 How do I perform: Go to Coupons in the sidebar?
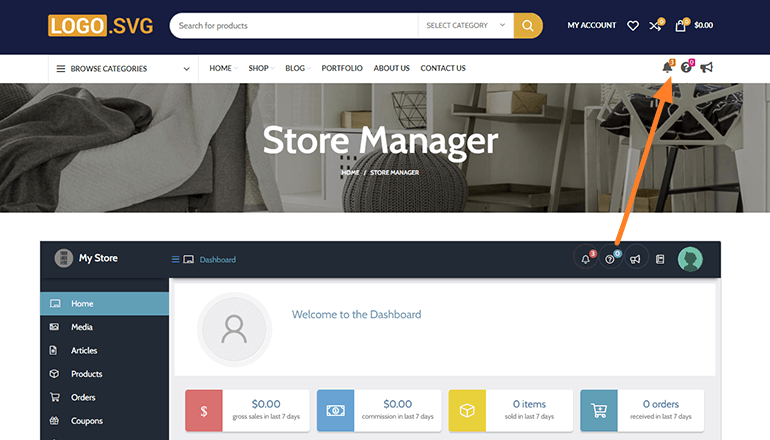86,421
